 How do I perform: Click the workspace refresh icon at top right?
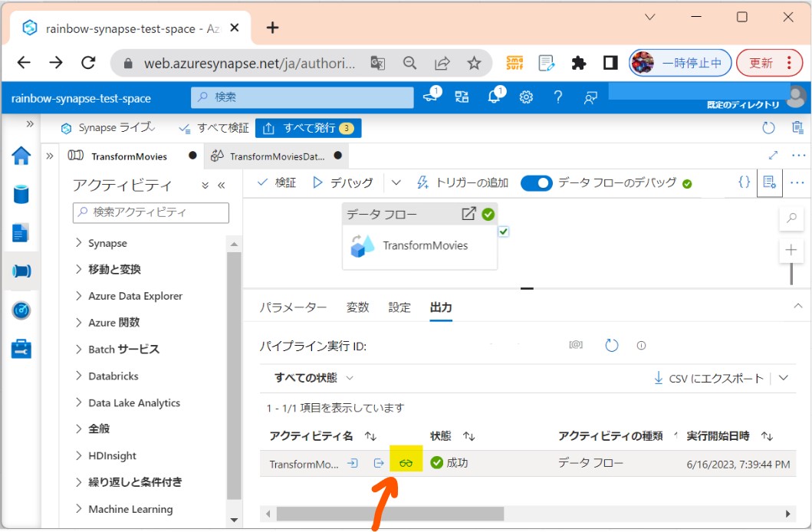point(768,128)
